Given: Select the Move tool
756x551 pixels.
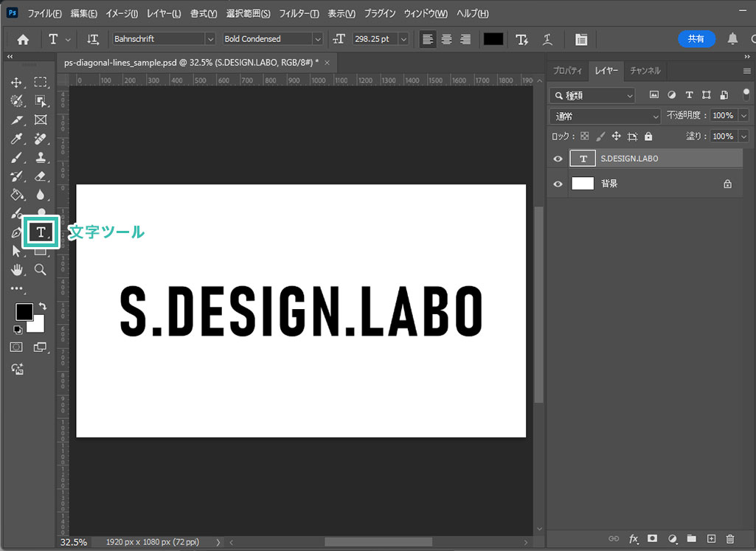Looking at the screenshot, I should tap(16, 83).
